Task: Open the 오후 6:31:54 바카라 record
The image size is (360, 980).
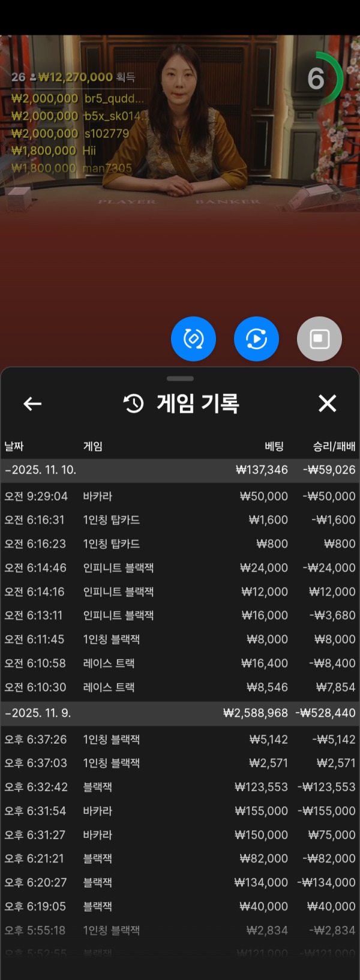Action: click(180, 811)
